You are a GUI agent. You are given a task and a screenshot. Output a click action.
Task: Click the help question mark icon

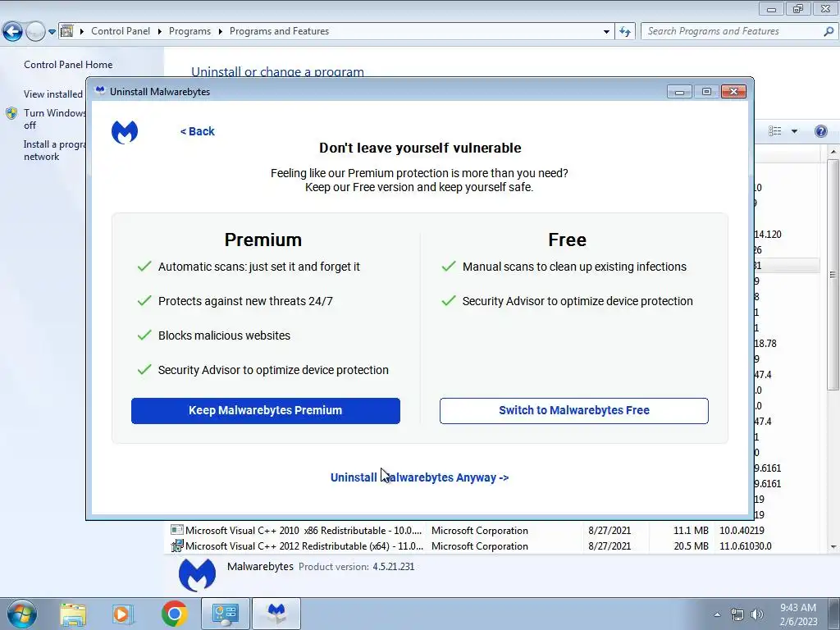(x=820, y=131)
